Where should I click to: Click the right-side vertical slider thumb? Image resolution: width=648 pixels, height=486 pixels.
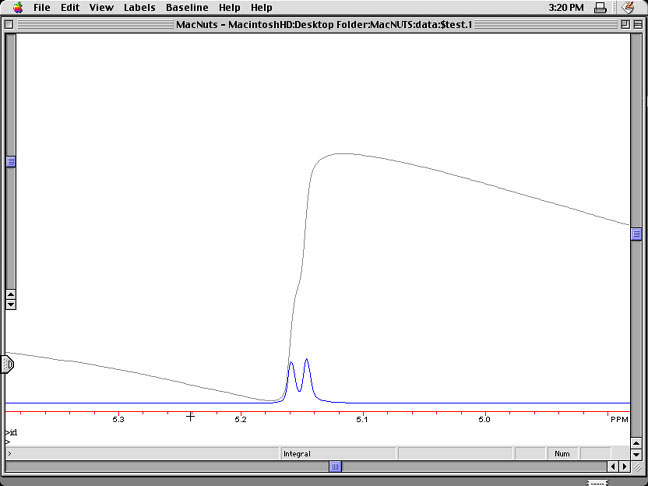pos(635,233)
